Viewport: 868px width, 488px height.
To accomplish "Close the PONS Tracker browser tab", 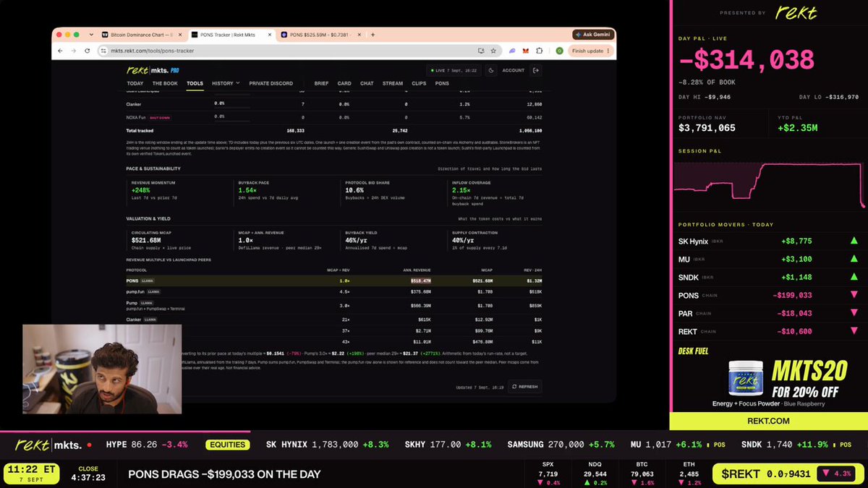I will [x=271, y=35].
